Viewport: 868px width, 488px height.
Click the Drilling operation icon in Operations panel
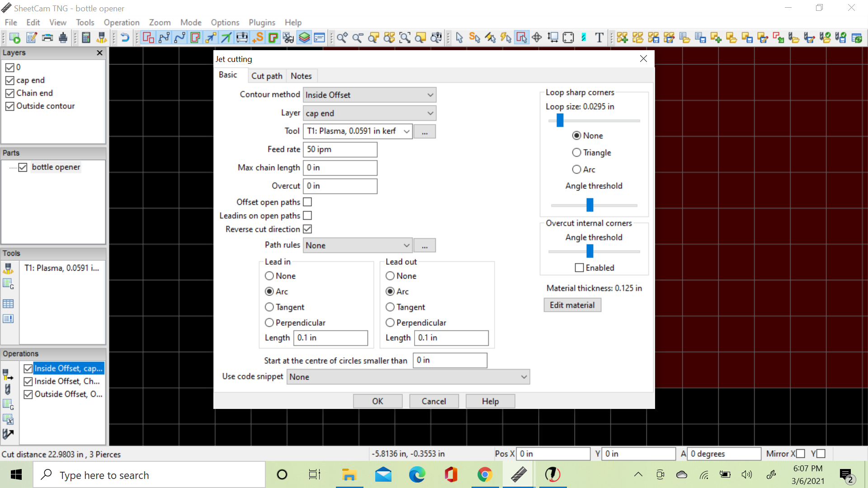tap(8, 389)
